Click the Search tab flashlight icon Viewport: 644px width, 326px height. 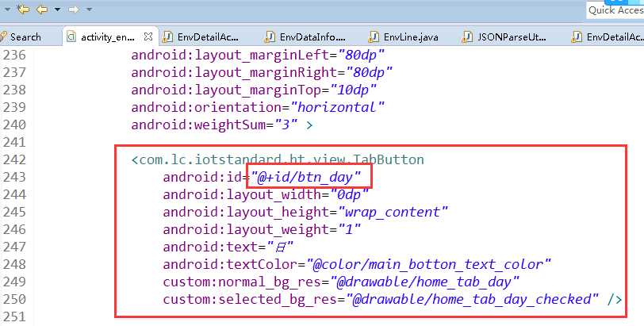click(3, 37)
